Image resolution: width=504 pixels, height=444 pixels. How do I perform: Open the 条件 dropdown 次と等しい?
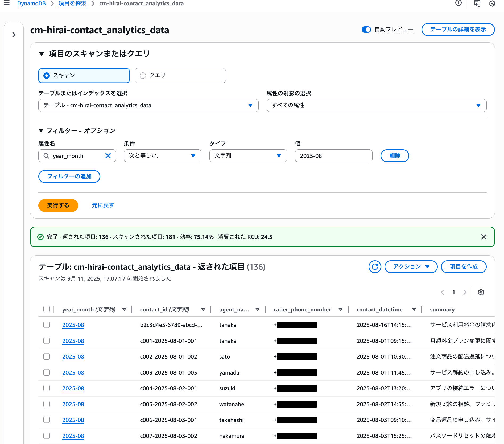163,156
